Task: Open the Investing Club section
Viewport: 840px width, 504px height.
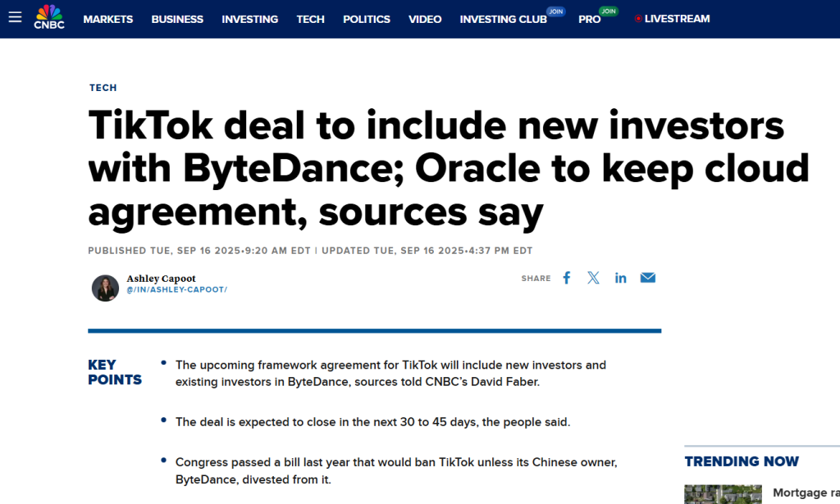Action: [503, 20]
